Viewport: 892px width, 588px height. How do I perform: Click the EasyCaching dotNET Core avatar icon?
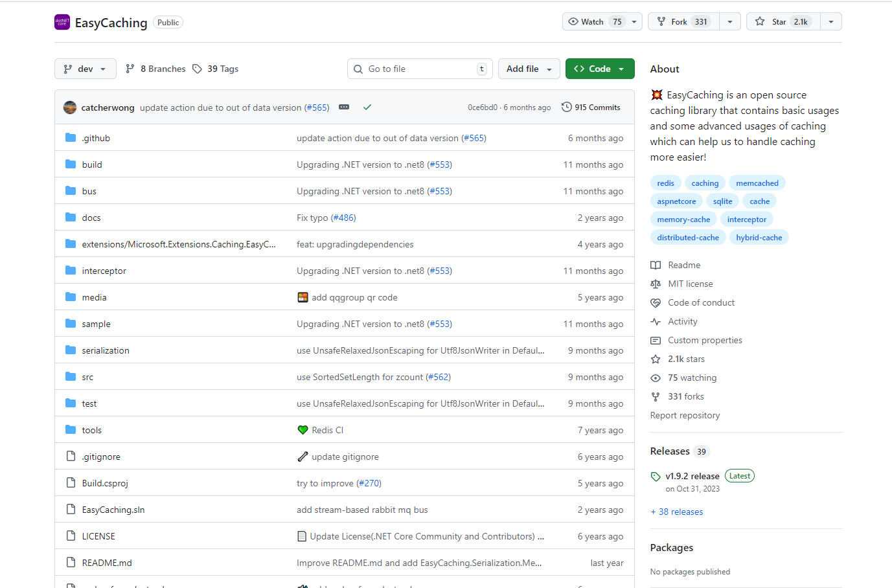coord(62,22)
